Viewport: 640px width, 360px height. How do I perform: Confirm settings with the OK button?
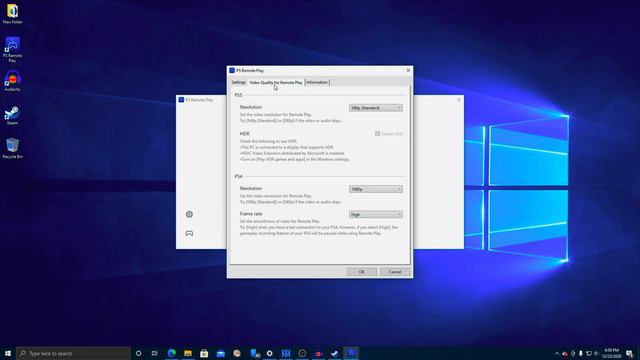point(362,272)
